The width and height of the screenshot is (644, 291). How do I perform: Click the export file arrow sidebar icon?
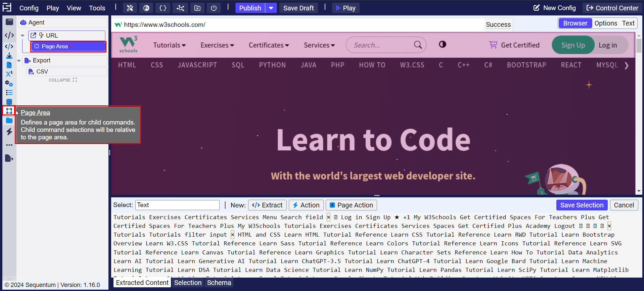[x=9, y=158]
